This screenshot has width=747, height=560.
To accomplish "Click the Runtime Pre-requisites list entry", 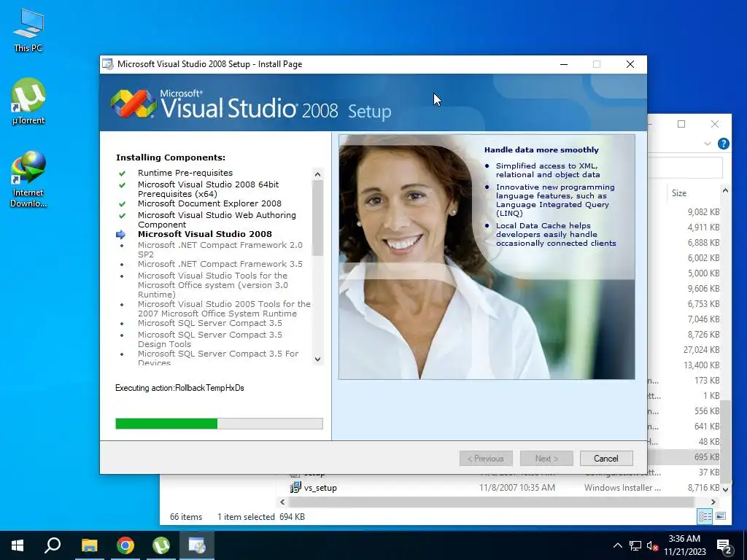I will click(x=185, y=173).
